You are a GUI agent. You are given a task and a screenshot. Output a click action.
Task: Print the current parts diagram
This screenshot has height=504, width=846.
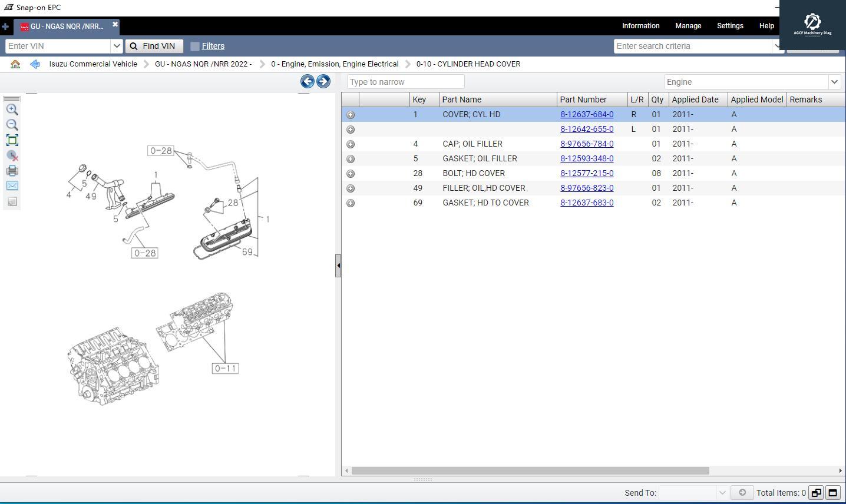(12, 171)
